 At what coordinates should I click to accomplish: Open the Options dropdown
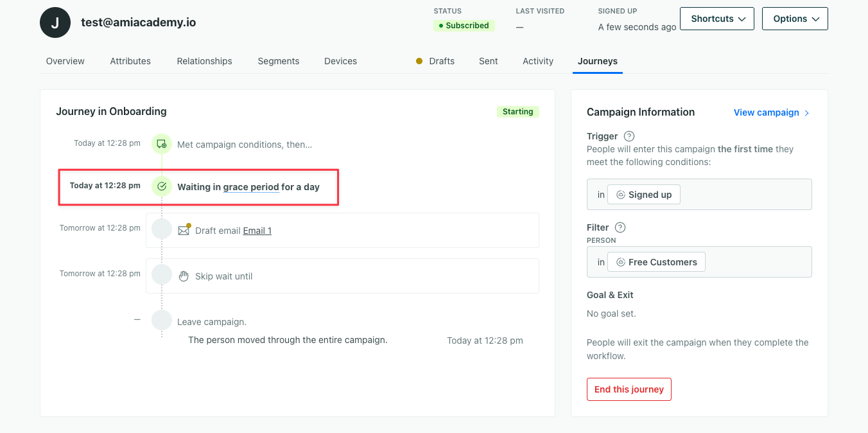point(794,19)
